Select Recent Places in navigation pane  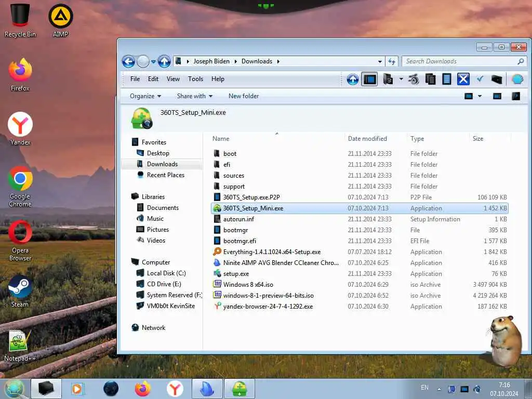pyautogui.click(x=166, y=175)
